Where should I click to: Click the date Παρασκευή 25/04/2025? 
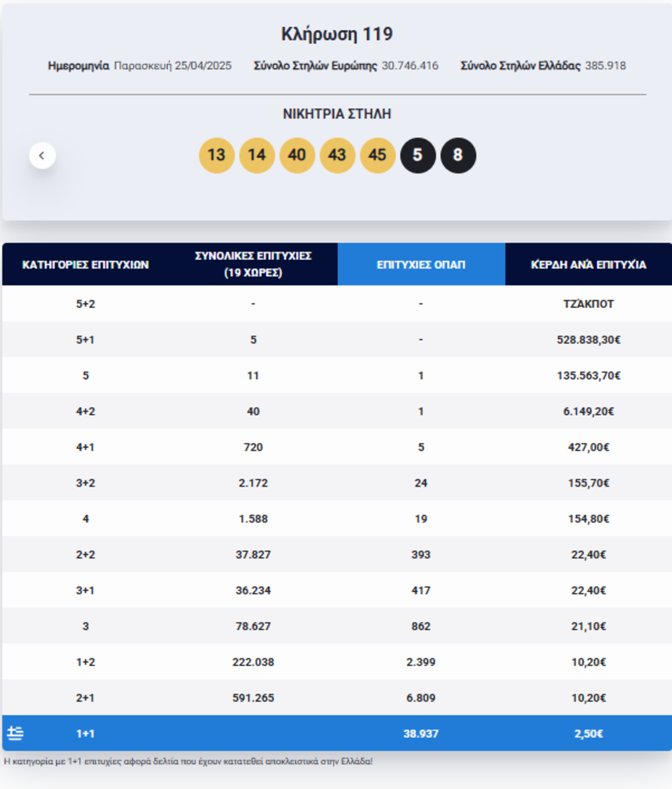(172, 66)
